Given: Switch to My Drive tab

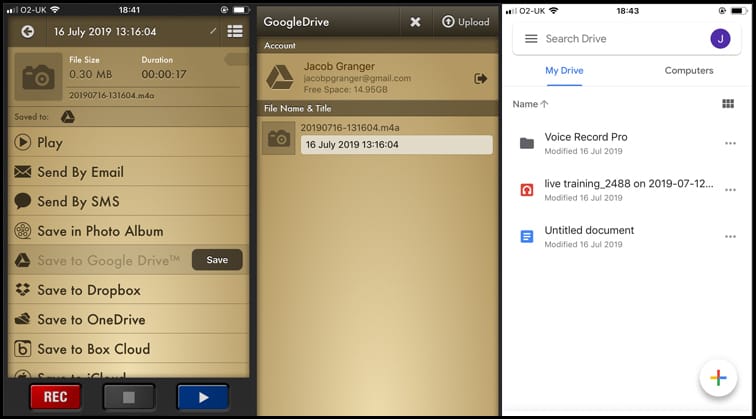Looking at the screenshot, I should [x=564, y=70].
